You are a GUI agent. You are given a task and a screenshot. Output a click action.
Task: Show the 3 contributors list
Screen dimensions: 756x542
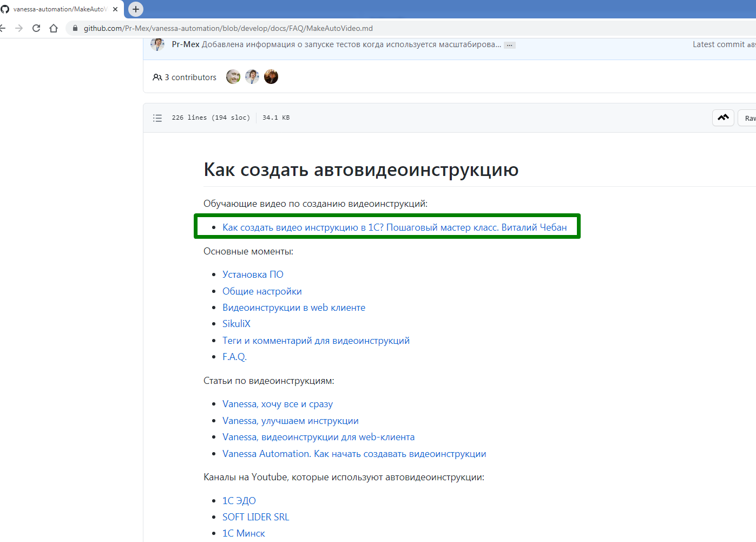tap(185, 77)
